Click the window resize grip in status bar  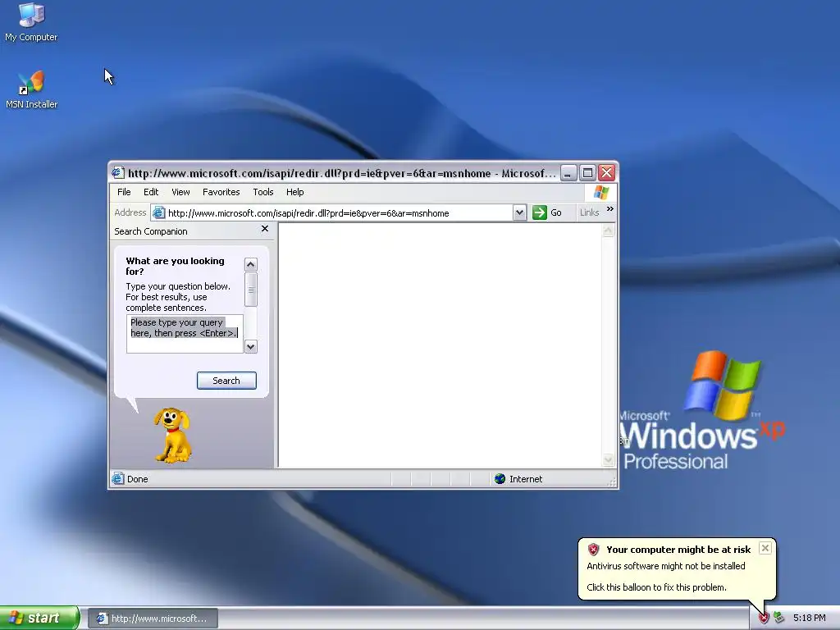click(612, 482)
